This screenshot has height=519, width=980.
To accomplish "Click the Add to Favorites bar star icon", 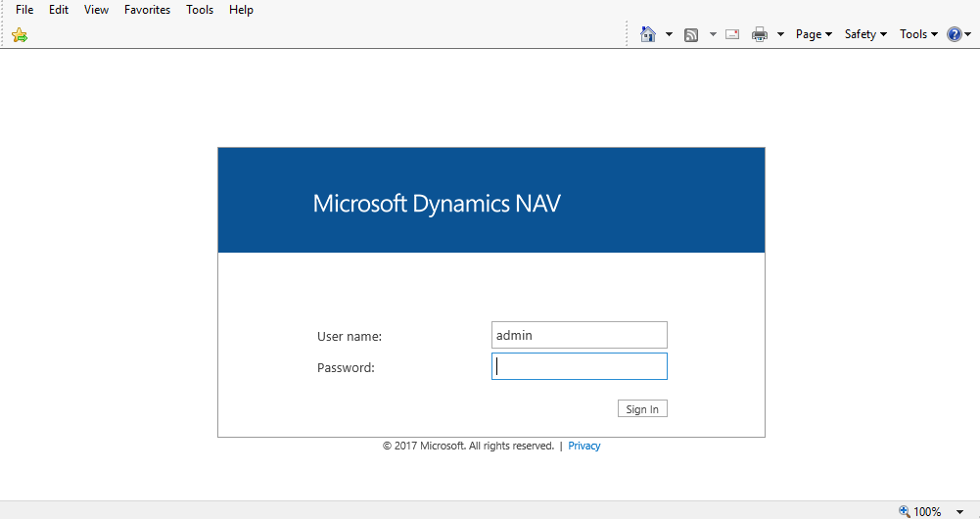I will [20, 35].
